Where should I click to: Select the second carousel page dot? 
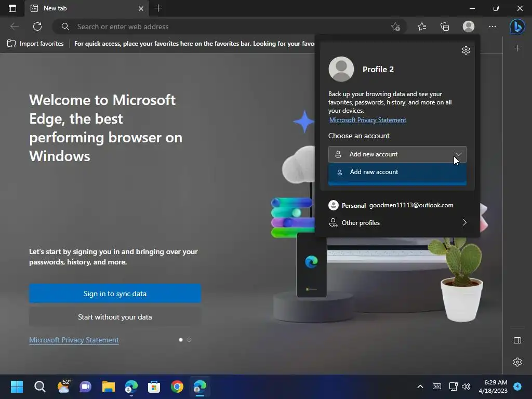click(x=189, y=340)
